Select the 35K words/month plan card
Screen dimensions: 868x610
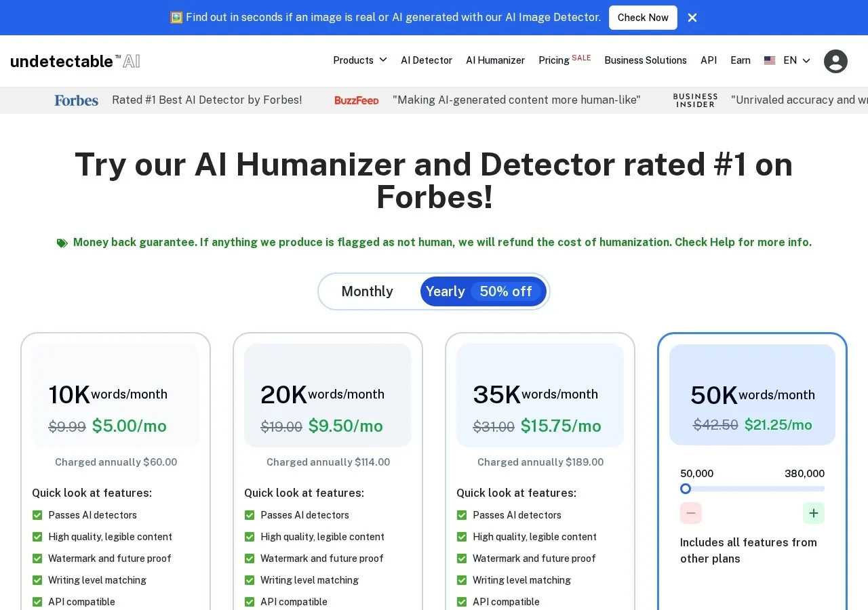(540, 396)
